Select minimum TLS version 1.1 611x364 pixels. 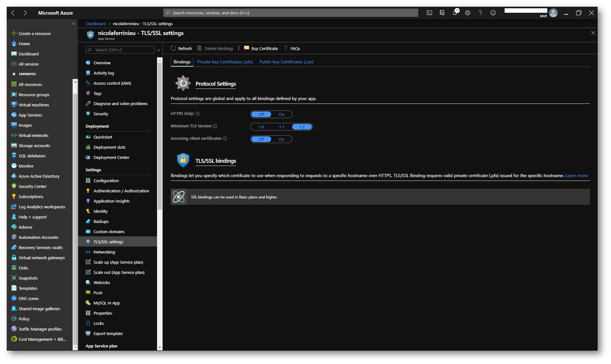click(x=282, y=127)
